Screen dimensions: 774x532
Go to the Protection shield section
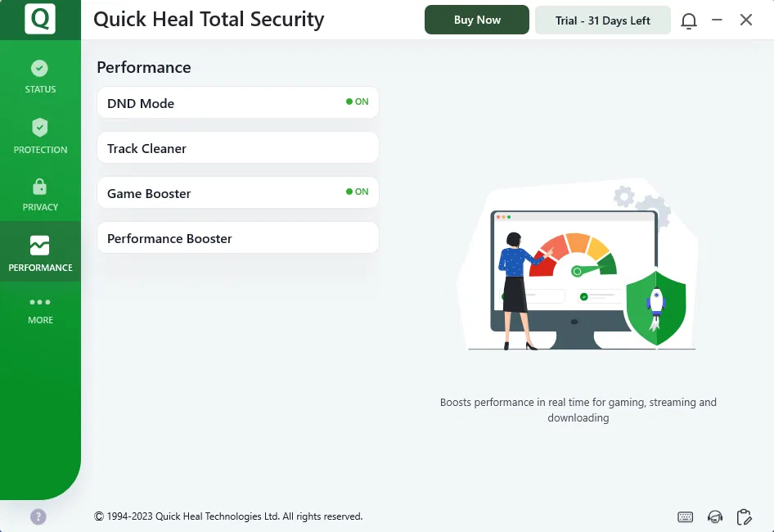click(x=40, y=136)
